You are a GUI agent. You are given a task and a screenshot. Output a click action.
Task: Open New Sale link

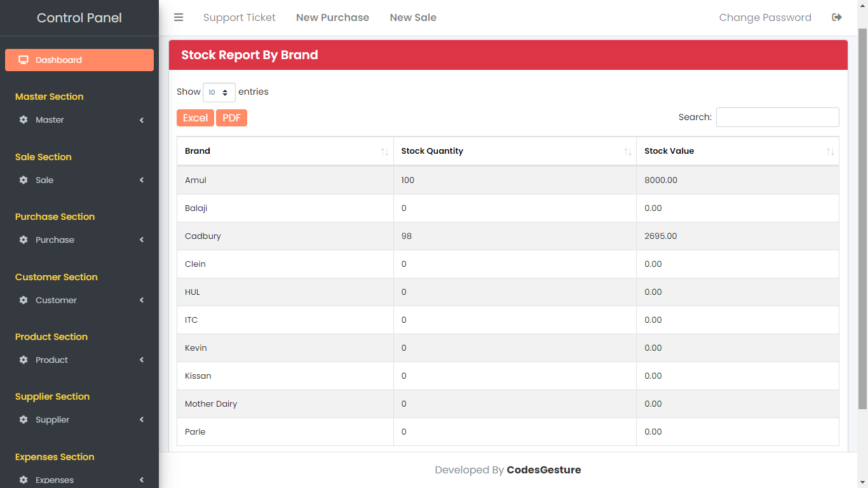[413, 17]
